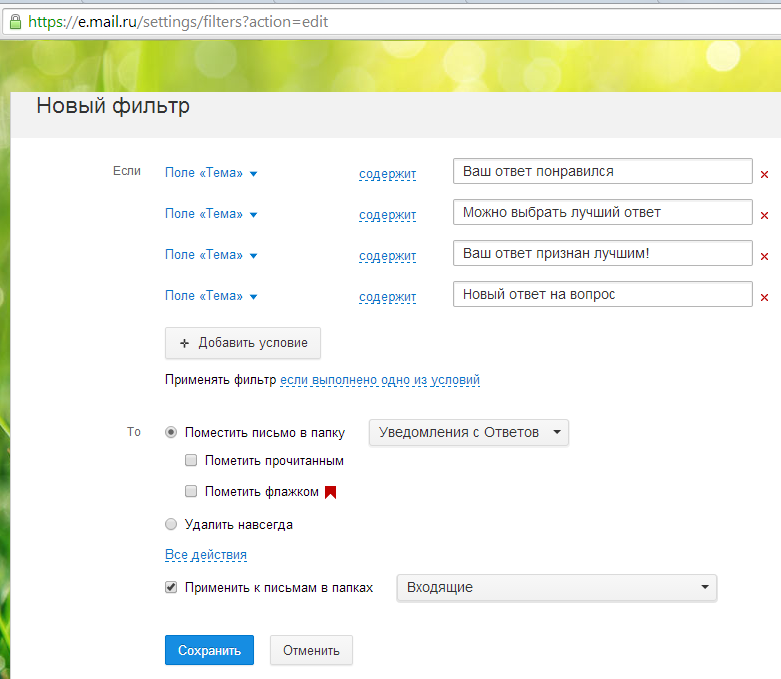Screen dimensions: 781x679
Task: Select 'Удалить навсегда' radio option
Action: (x=171, y=524)
